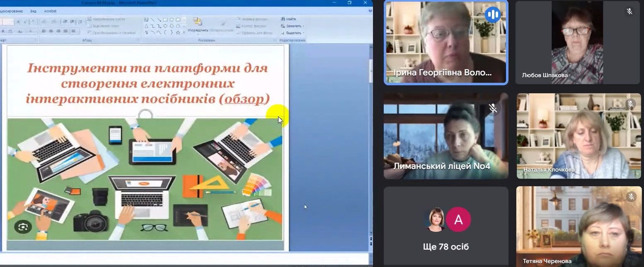The image size is (644, 267).
Task: Open the Заменить dropdown arrow
Action: pos(304,26)
